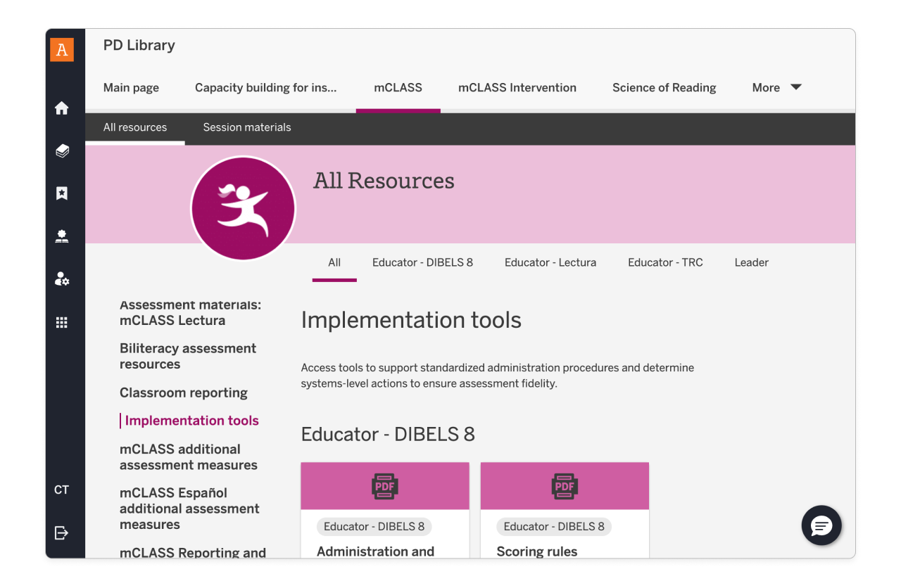The width and height of the screenshot is (901, 588).
Task: Click the All Resources runner avatar
Action: pos(243,207)
